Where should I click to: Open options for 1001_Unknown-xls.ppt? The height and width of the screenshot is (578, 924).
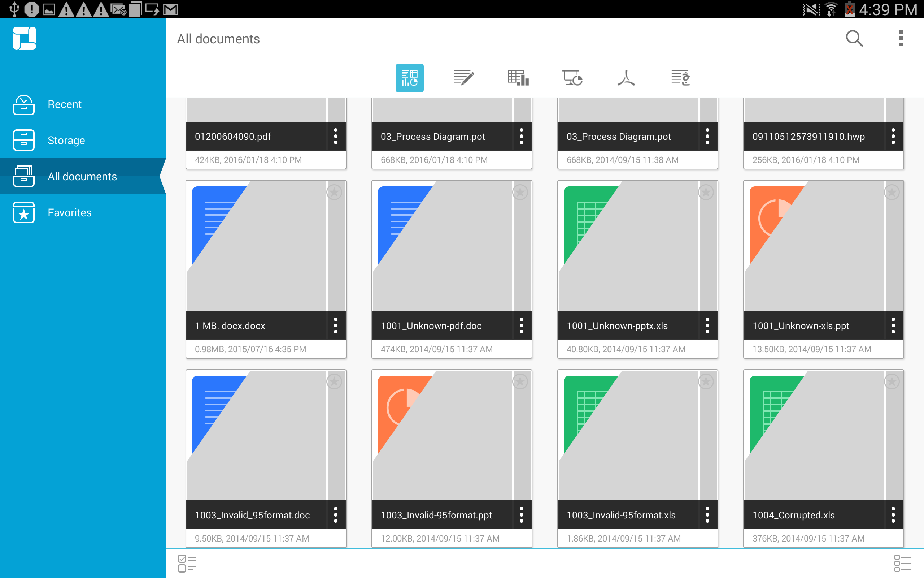click(x=893, y=325)
